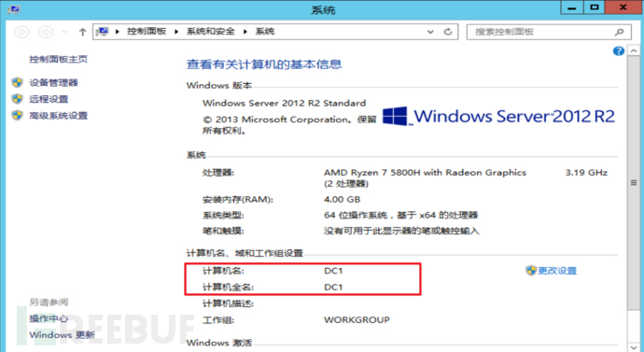Expand breadcrumb arrow before 系统

point(245,32)
